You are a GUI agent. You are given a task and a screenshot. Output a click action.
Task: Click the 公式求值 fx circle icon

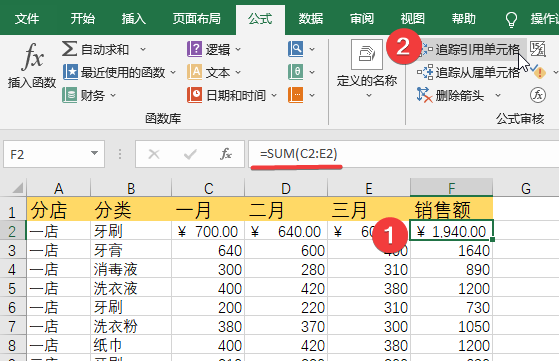click(x=538, y=95)
